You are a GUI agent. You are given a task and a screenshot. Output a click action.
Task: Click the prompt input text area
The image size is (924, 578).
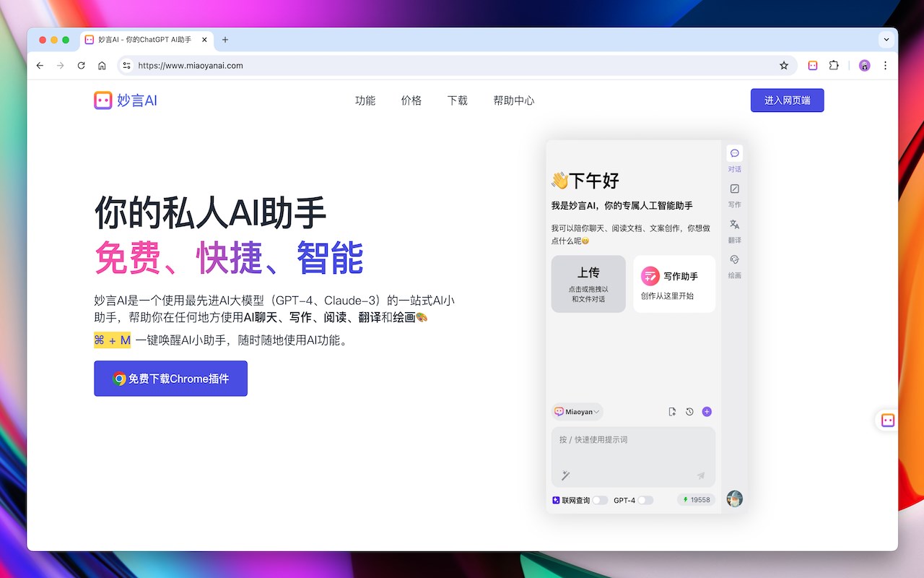point(633,457)
